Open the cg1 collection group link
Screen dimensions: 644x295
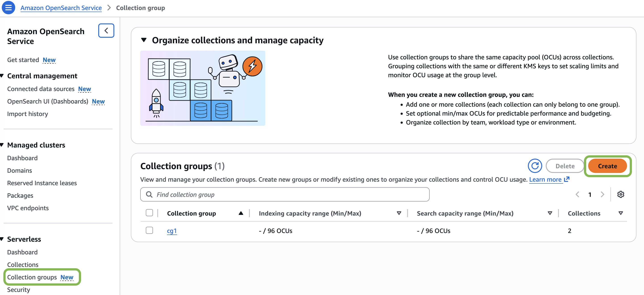pos(172,231)
